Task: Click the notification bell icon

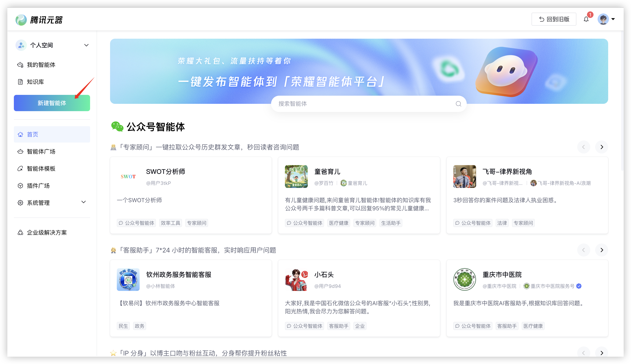Action: 586,19
